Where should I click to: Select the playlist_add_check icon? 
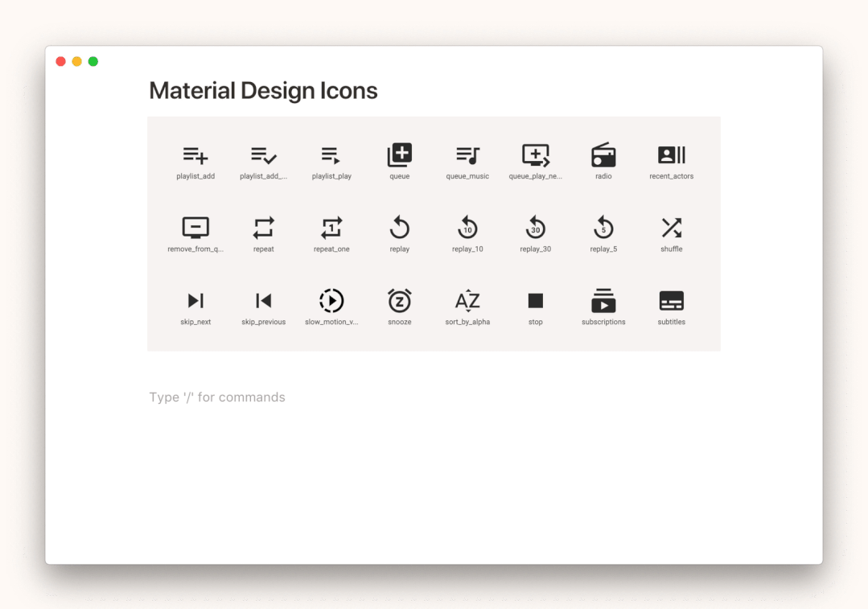click(264, 155)
